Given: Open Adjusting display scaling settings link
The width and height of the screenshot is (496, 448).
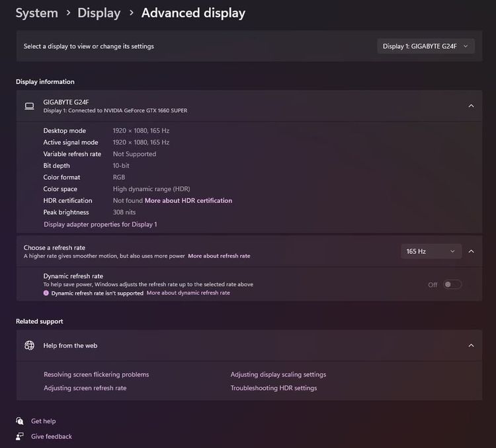Looking at the screenshot, I should [x=278, y=375].
